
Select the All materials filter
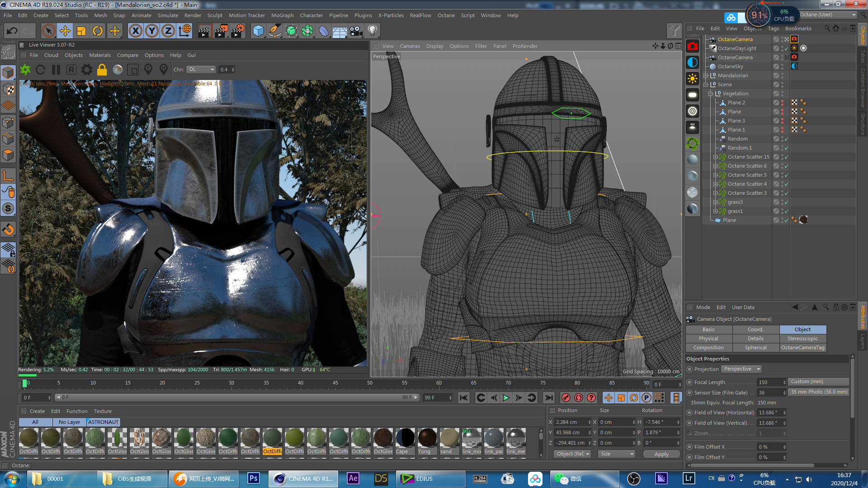[35, 422]
